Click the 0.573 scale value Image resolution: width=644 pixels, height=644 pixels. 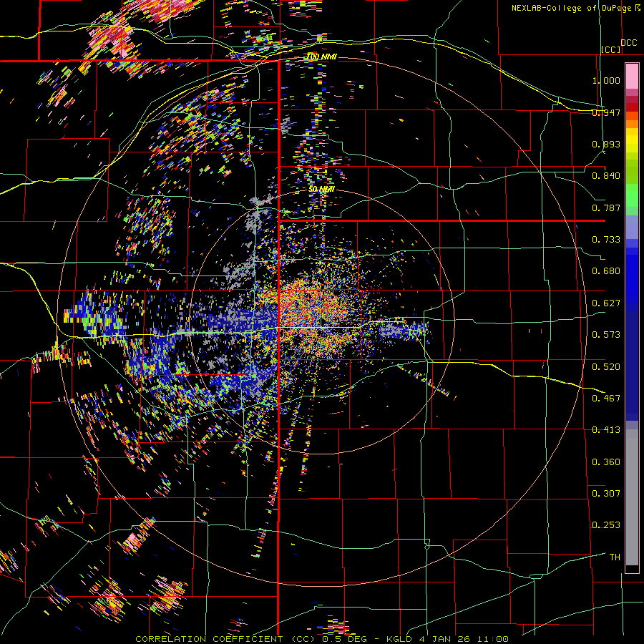click(x=606, y=335)
